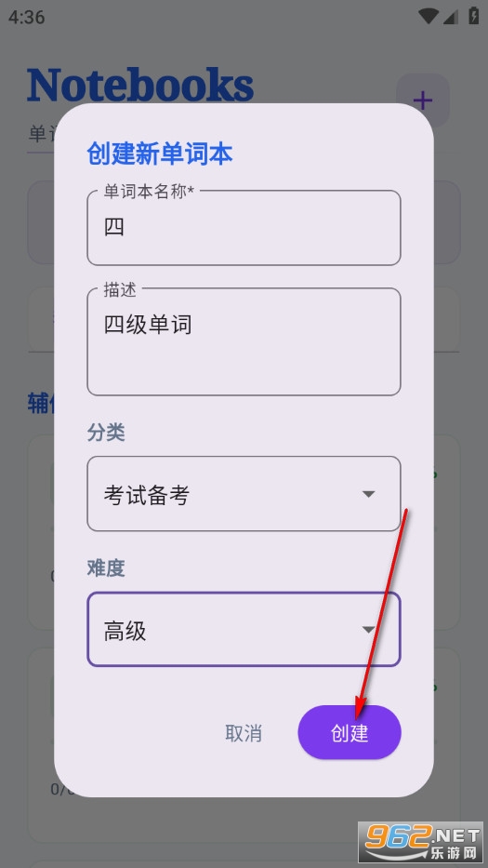Tap the Wi-Fi status icon

point(429,16)
